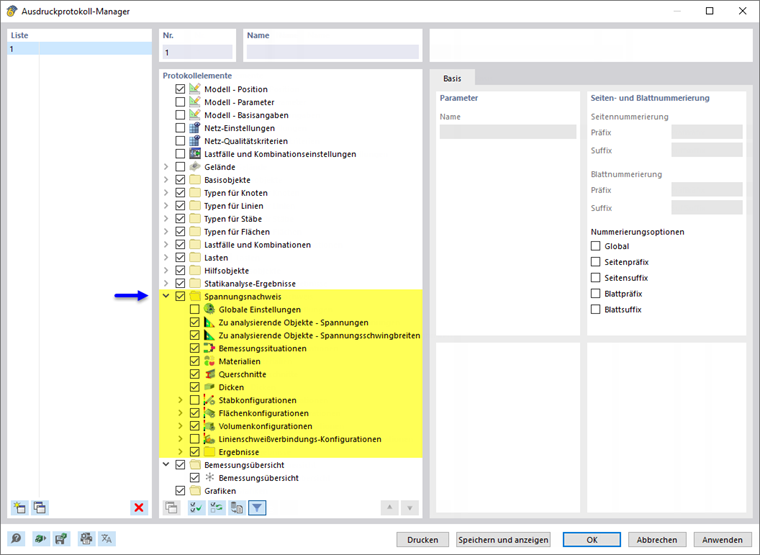760x555 pixels.
Task: Expand the Ergebnisse node under Spannungsnachweis
Action: (180, 452)
